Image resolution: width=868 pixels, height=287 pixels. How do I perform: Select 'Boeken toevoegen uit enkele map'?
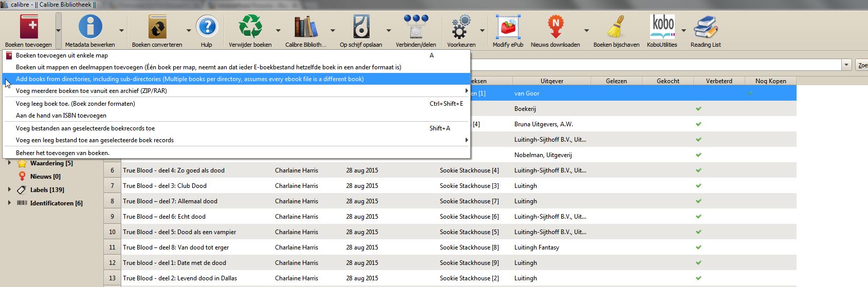[62, 55]
